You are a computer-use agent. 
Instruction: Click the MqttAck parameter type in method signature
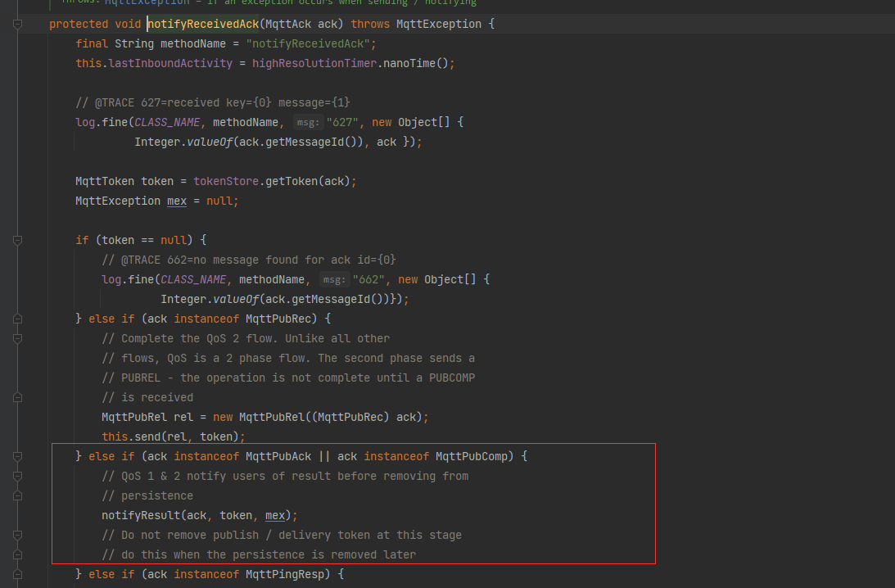click(x=288, y=24)
